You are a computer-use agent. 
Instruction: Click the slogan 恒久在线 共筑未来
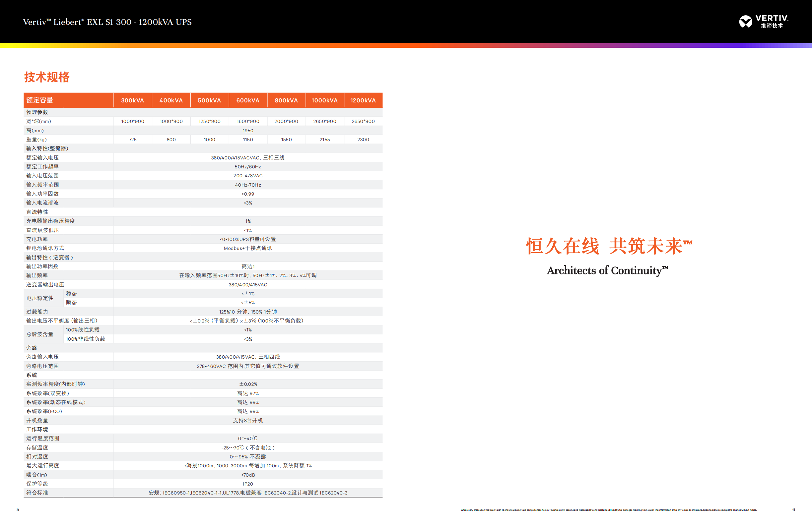coord(609,246)
